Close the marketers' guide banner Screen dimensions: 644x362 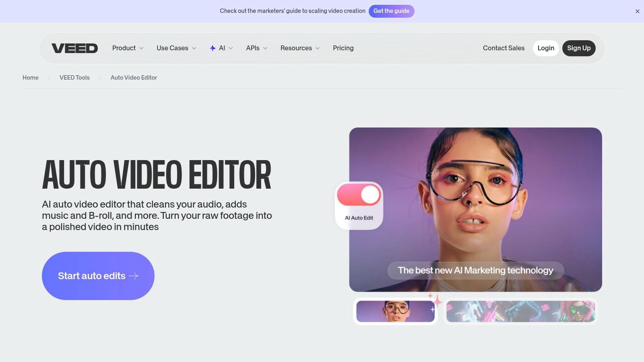pos(638,11)
